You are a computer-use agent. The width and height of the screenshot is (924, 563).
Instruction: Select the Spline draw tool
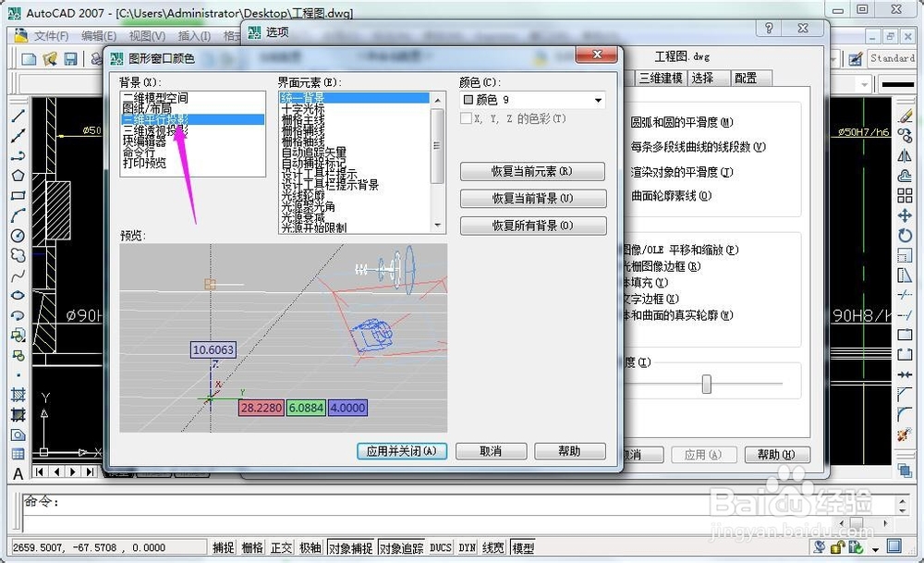[18, 275]
